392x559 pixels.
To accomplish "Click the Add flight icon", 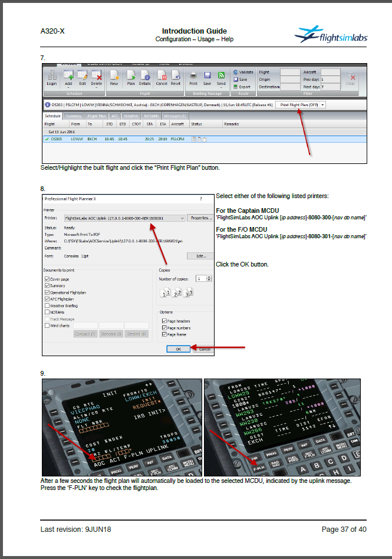I will coord(68,76).
